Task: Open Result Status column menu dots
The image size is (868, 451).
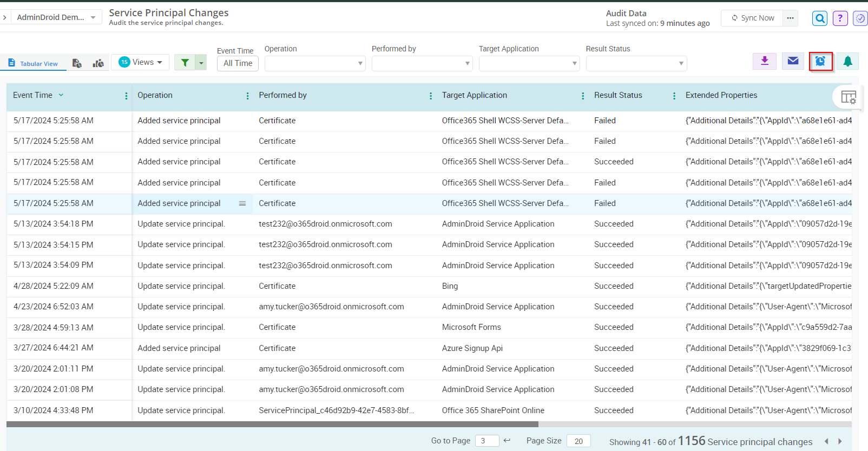Action: [x=674, y=96]
